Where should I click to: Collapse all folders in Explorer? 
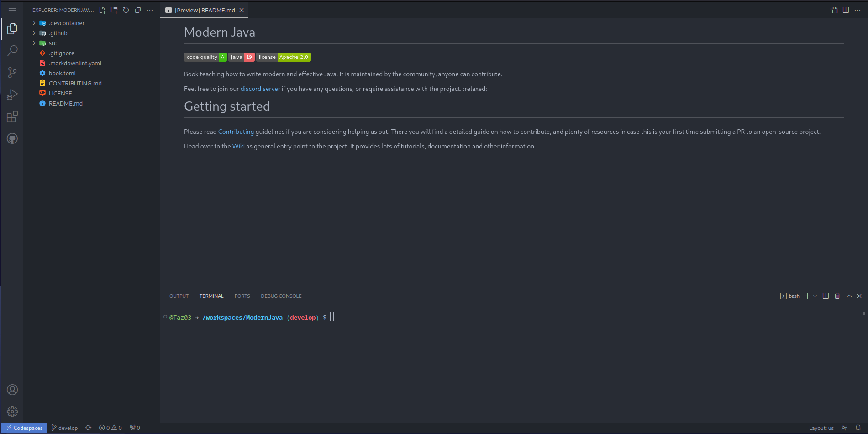[138, 10]
